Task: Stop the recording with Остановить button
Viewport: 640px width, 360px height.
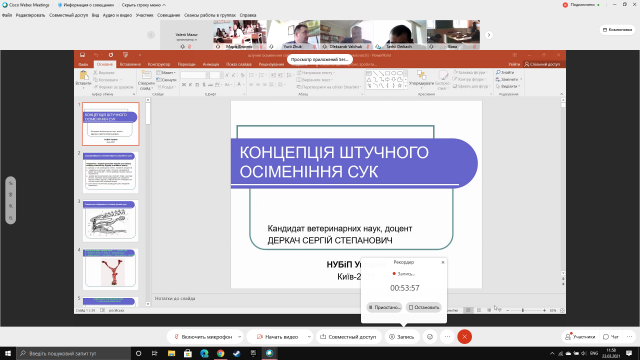Action: (x=424, y=307)
